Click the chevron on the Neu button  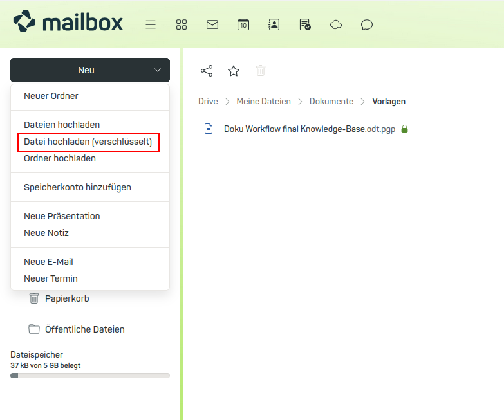[x=158, y=70]
